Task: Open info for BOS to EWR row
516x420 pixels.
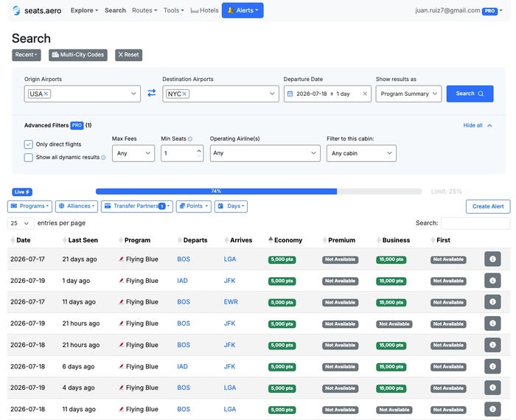Action: click(x=492, y=302)
